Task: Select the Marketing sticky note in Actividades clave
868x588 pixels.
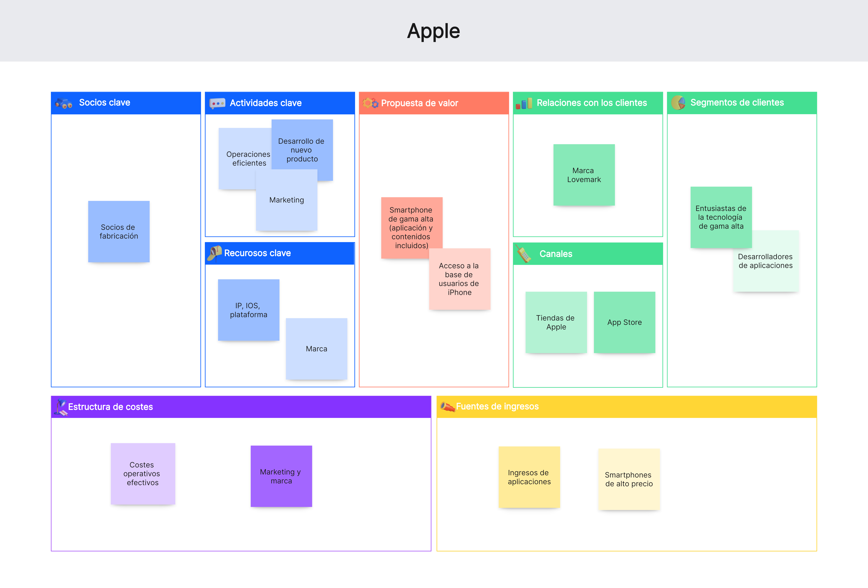Action: pyautogui.click(x=287, y=200)
